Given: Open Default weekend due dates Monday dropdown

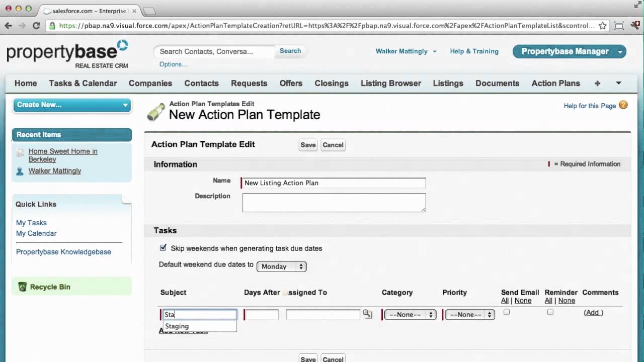Looking at the screenshot, I should (x=281, y=266).
